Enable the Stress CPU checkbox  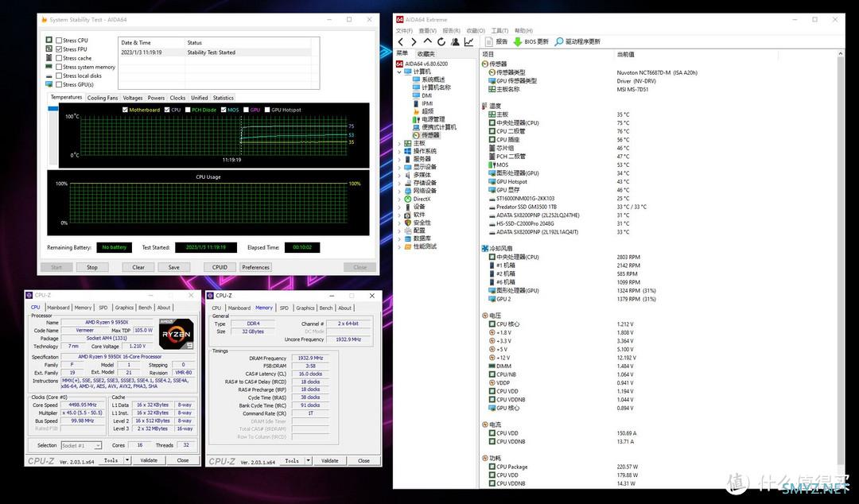[59, 40]
